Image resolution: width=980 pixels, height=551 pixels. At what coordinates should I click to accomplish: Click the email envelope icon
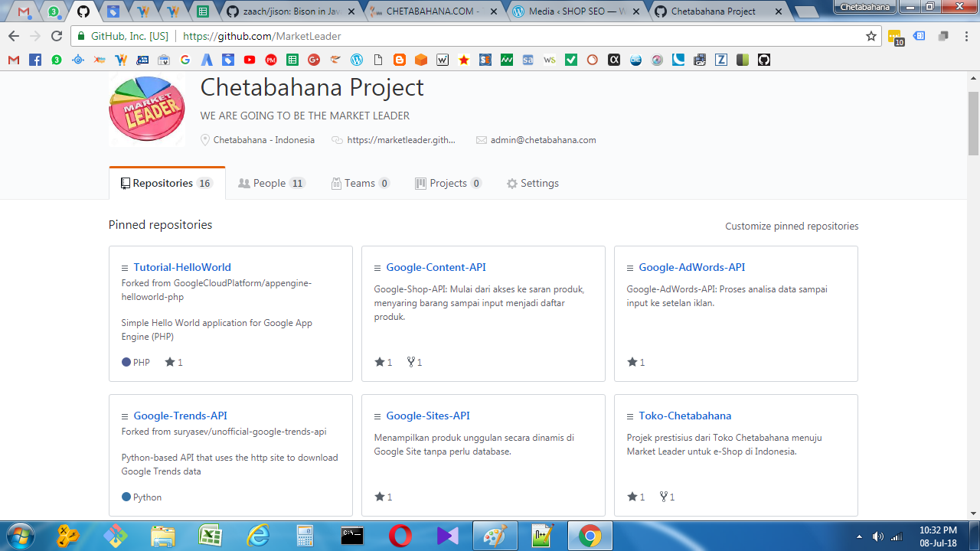(482, 140)
